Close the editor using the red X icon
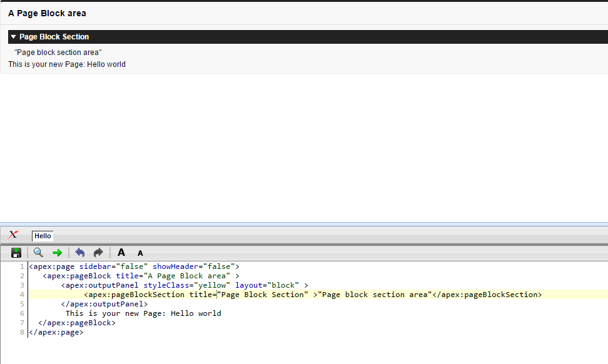 (x=13, y=235)
